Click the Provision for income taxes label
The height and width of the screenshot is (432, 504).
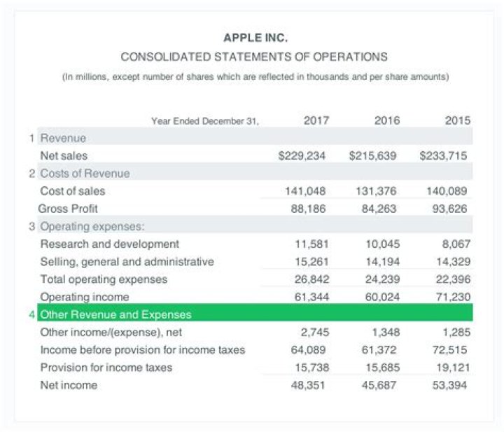pyautogui.click(x=106, y=367)
